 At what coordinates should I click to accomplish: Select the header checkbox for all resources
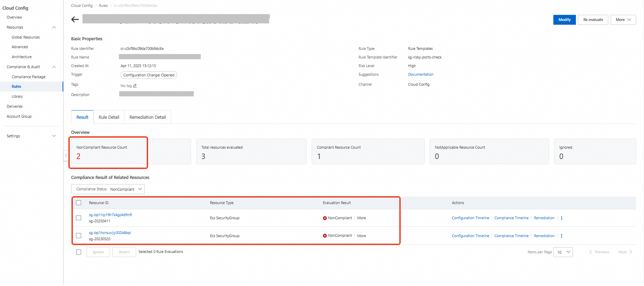79,203
